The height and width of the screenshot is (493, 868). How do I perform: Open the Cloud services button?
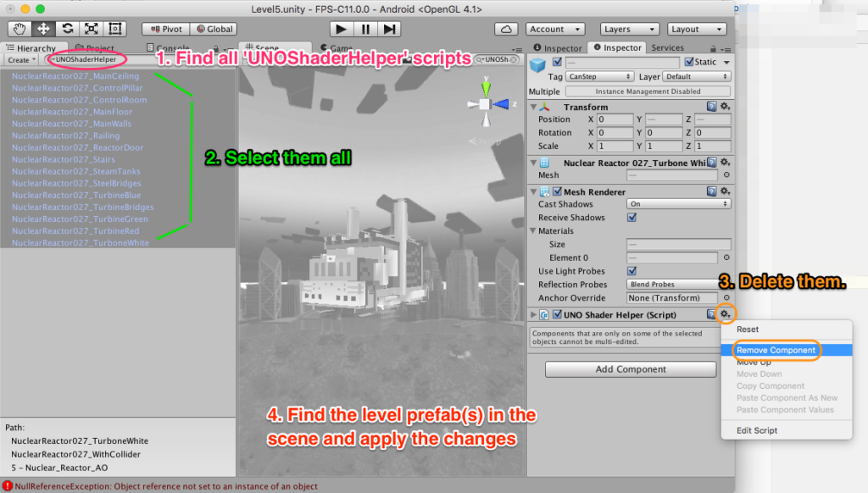coord(506,29)
